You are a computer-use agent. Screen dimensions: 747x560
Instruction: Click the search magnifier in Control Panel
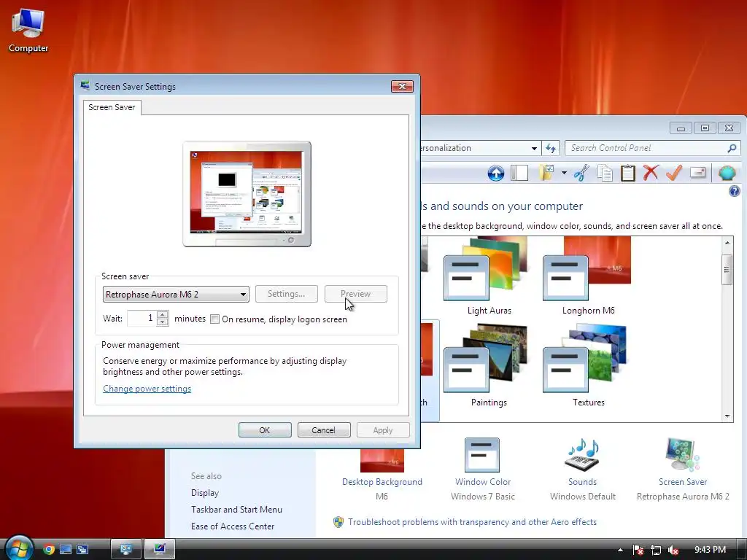[x=732, y=148]
